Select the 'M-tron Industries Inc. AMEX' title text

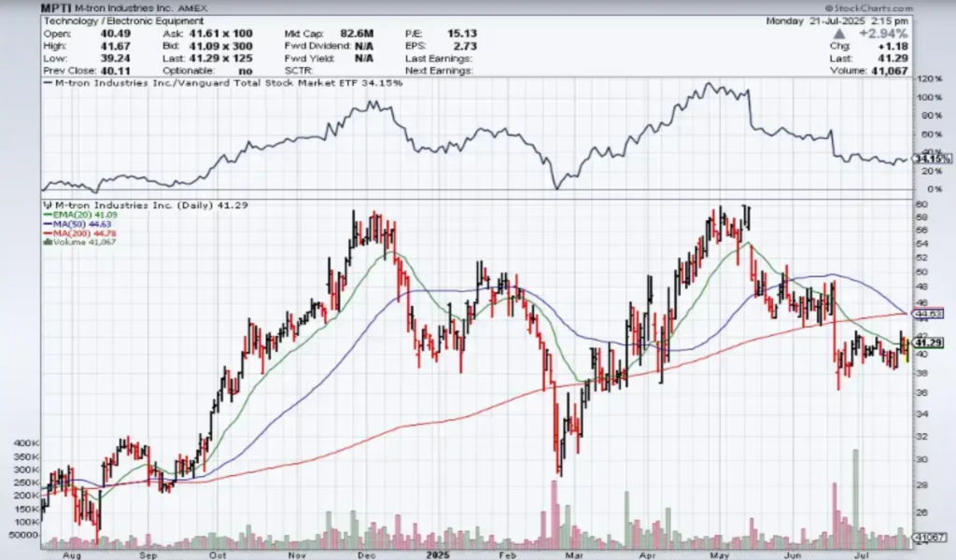141,8
